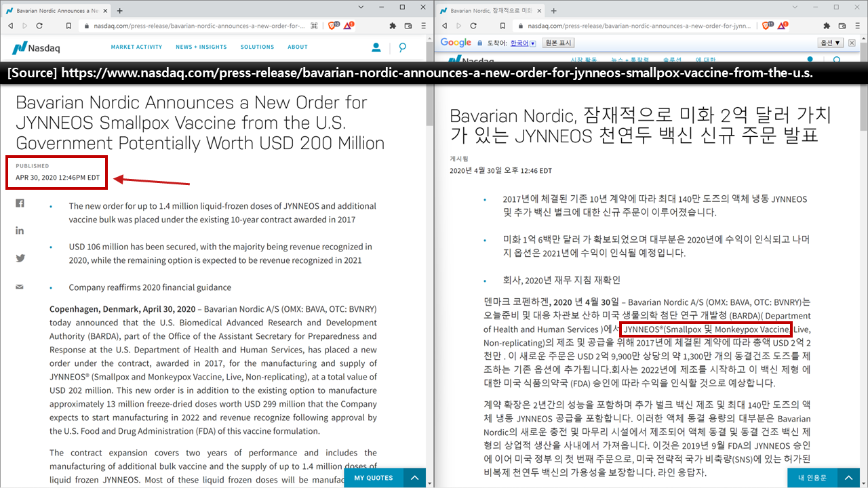Open NEWS + INSIGHTS menu
Viewport: 868px width, 488px height.
[x=201, y=47]
